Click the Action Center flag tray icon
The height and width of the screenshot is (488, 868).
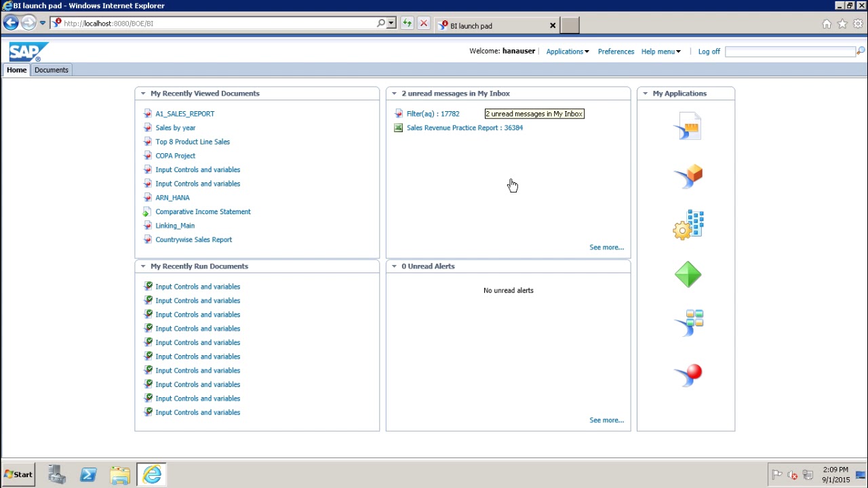(777, 475)
